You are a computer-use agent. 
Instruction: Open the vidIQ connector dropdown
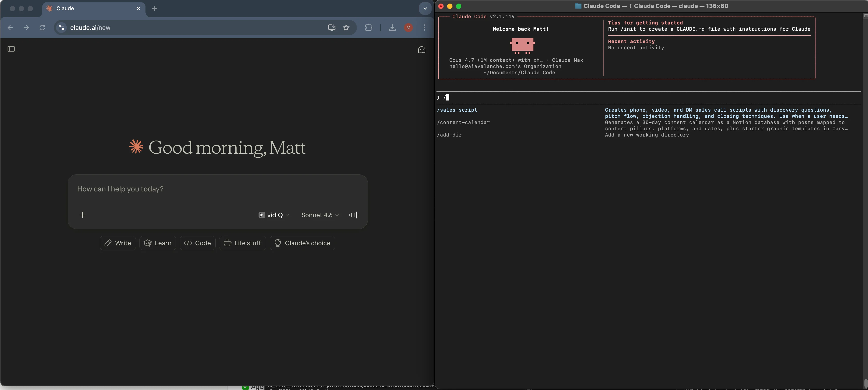pyautogui.click(x=274, y=215)
